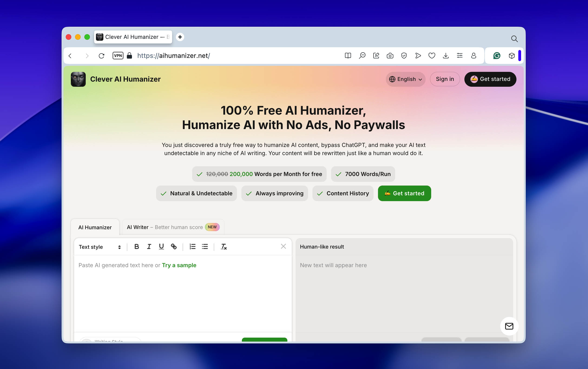
Task: Create a bulleted list
Action: coord(205,247)
